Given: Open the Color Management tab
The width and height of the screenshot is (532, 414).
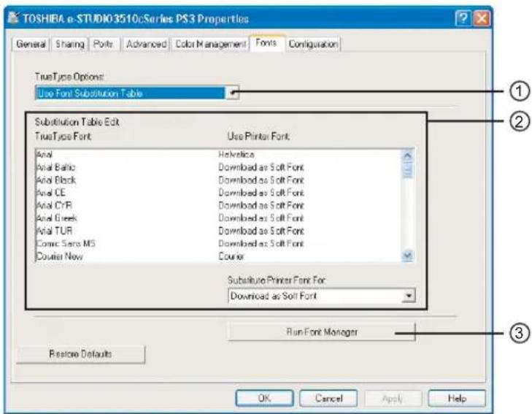Looking at the screenshot, I should (210, 44).
